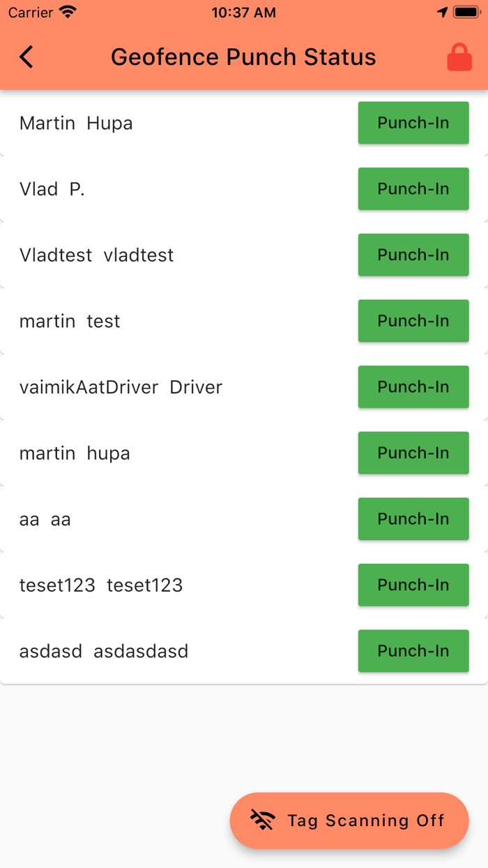
Task: Tap the Wi-Fi icon in status bar
Action: click(66, 11)
